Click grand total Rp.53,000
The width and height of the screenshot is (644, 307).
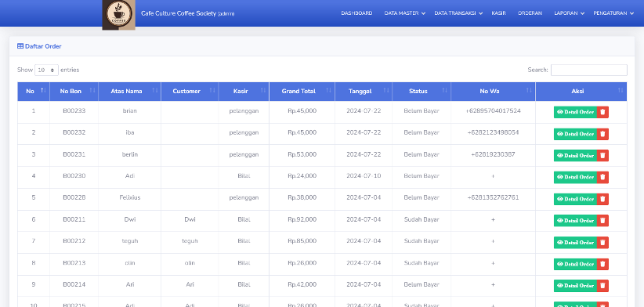click(302, 154)
